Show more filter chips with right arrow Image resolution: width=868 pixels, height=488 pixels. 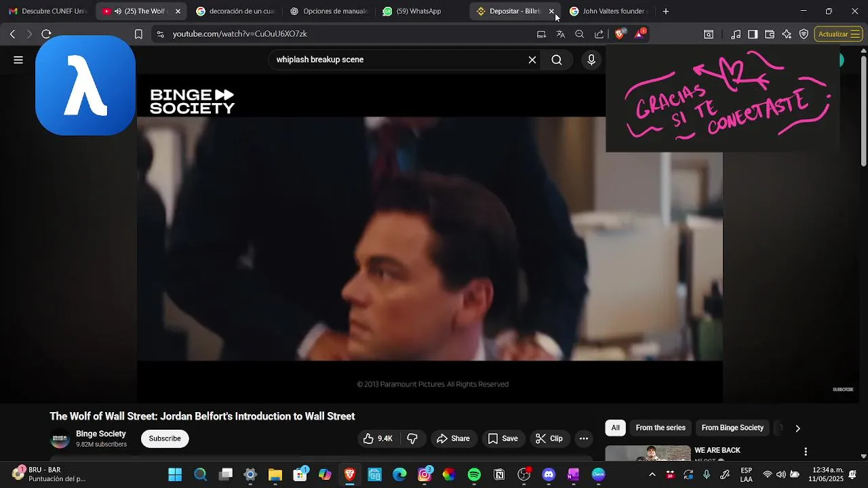point(797,428)
